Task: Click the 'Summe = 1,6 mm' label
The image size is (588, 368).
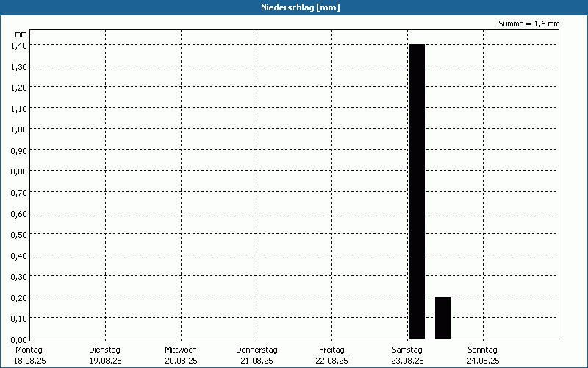Action: click(x=528, y=24)
